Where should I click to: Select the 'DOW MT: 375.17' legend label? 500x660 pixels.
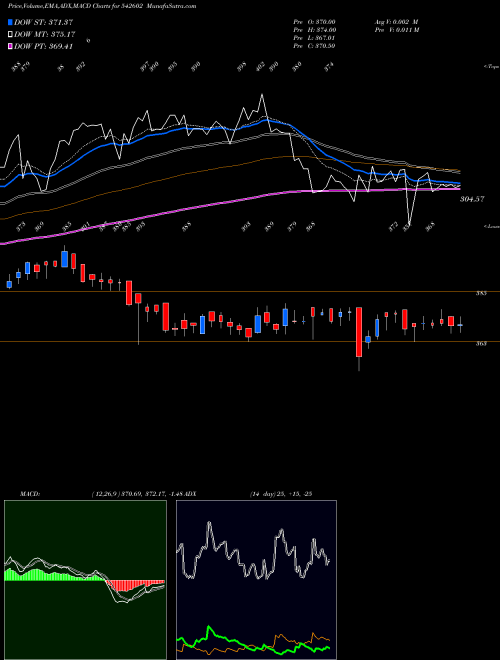[44, 34]
